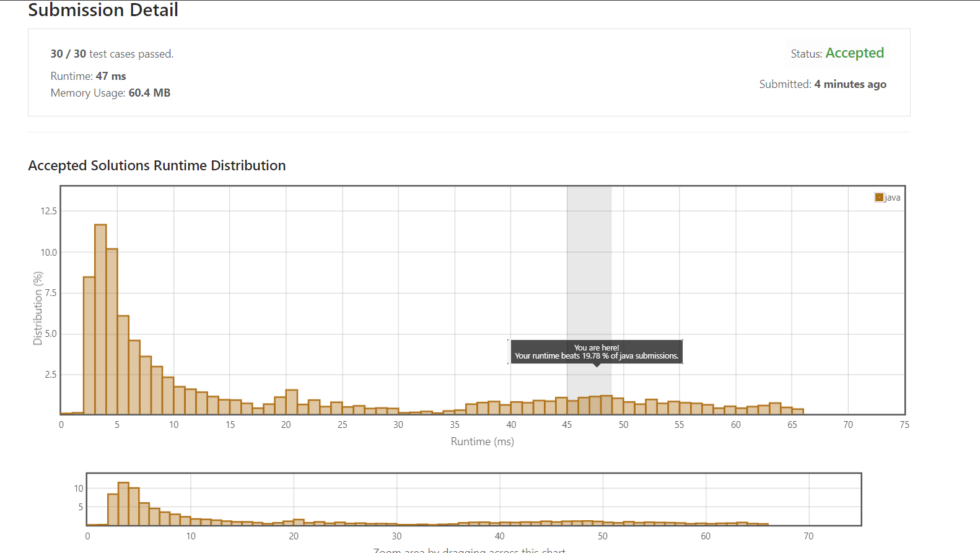Click the 70 tick in overview chart
Screen dimensions: 980x553
(x=808, y=536)
